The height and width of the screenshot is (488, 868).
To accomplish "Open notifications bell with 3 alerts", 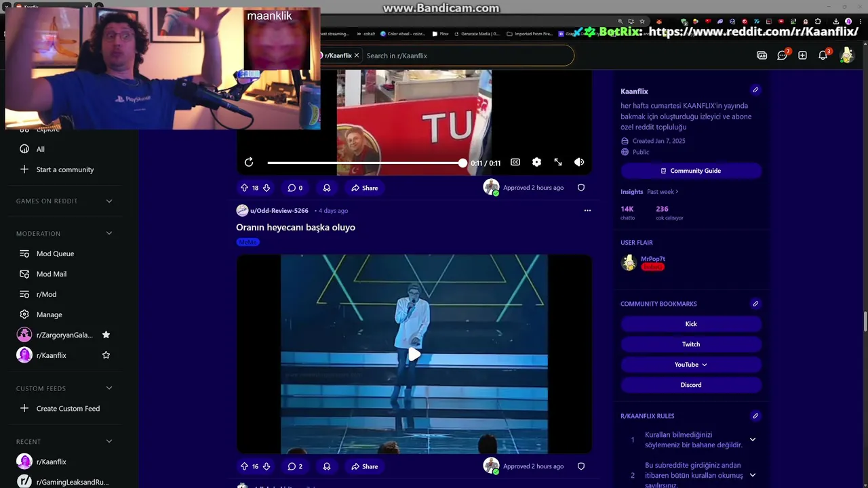I will click(823, 56).
